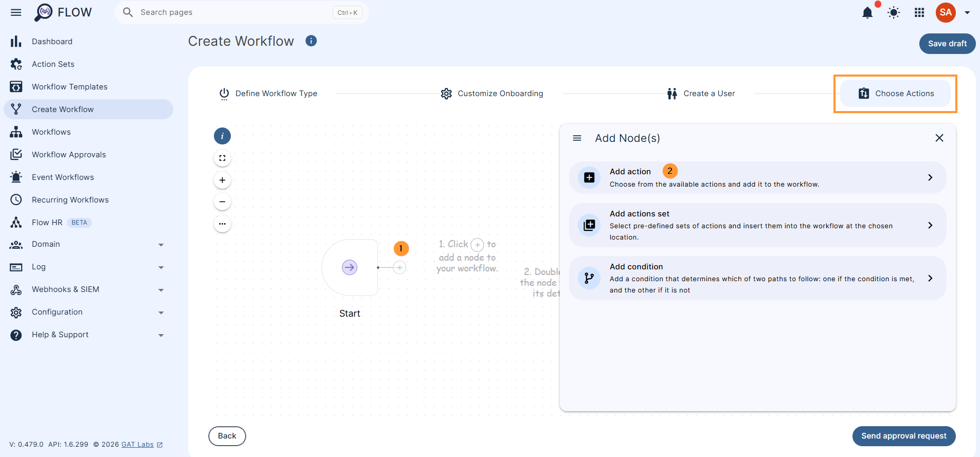Choose Add action option
Screen dimensions: 980x457
tap(757, 178)
